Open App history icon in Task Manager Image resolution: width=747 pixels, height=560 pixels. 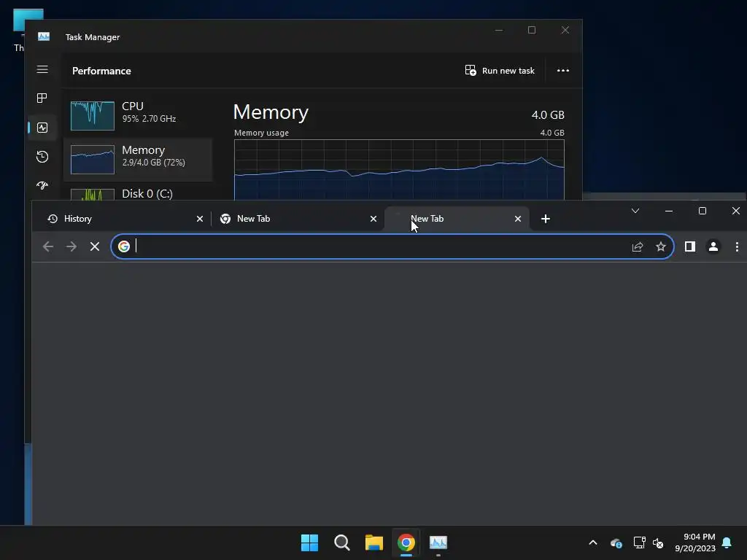[42, 157]
